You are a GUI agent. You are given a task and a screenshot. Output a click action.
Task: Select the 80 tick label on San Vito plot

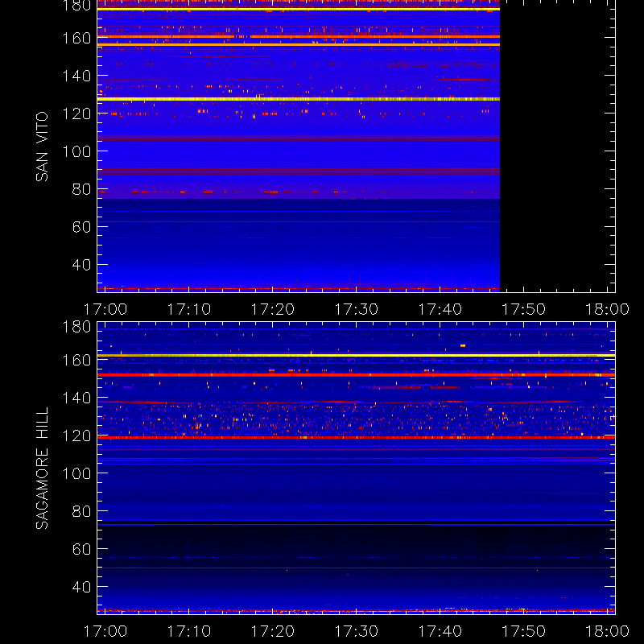[x=81, y=189]
